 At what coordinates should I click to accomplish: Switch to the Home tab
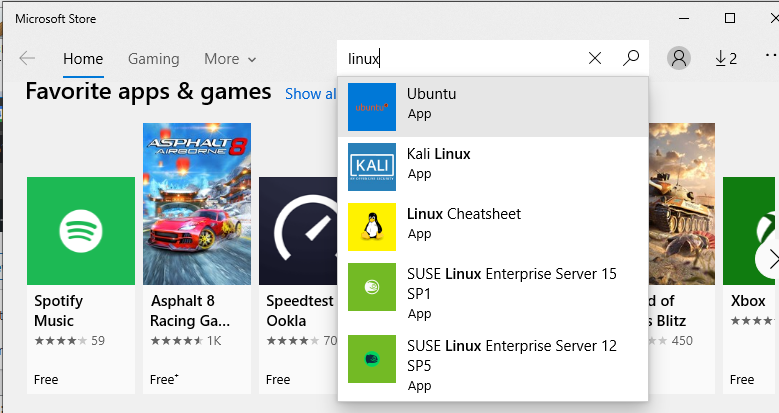[x=83, y=59]
